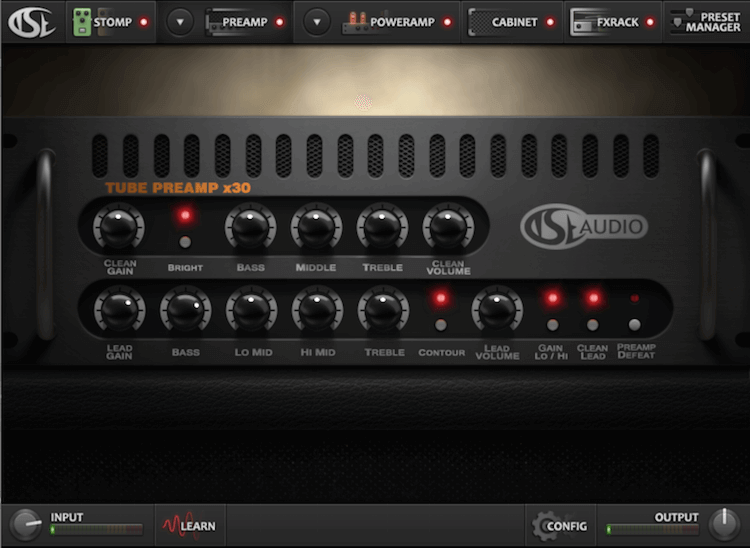Toggle the Bright switch button

185,242
